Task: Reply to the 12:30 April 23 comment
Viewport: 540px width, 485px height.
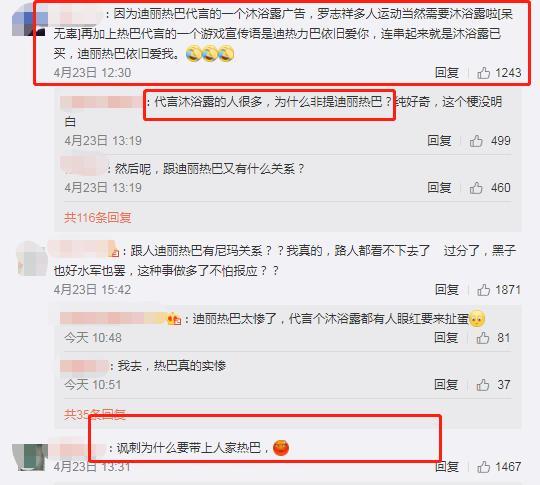Action: (447, 73)
